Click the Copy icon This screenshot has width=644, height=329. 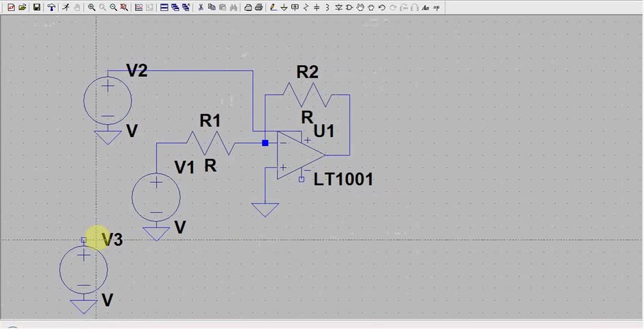212,8
